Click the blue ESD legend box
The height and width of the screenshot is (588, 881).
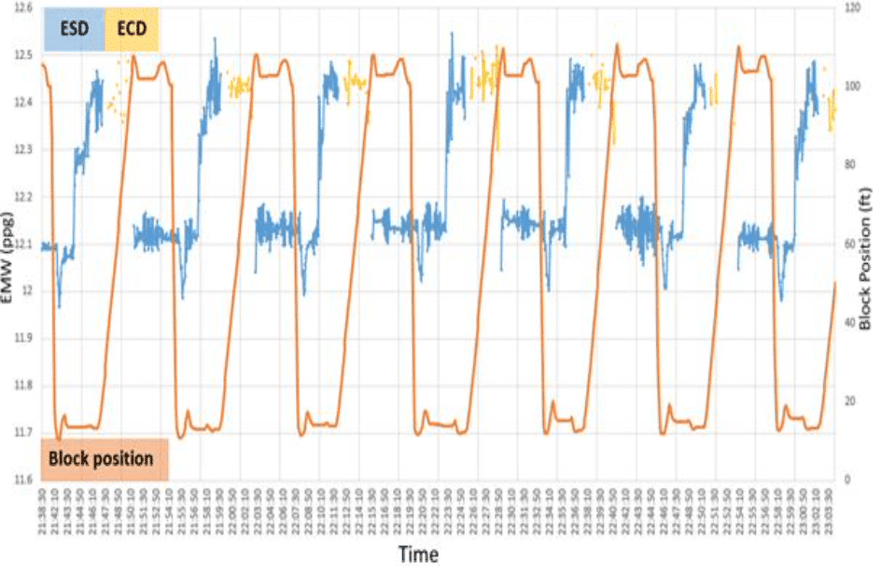73,29
